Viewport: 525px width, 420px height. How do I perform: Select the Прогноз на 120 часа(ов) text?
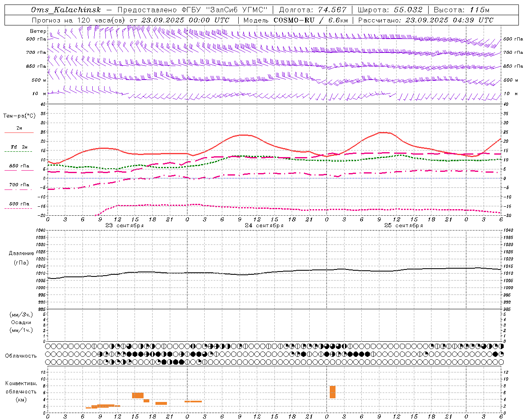(x=79, y=20)
